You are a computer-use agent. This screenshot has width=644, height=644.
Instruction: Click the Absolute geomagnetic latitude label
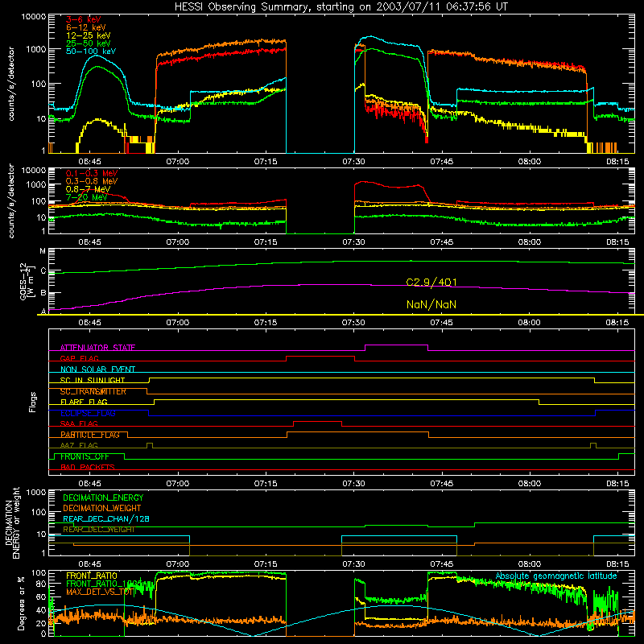pos(556,576)
